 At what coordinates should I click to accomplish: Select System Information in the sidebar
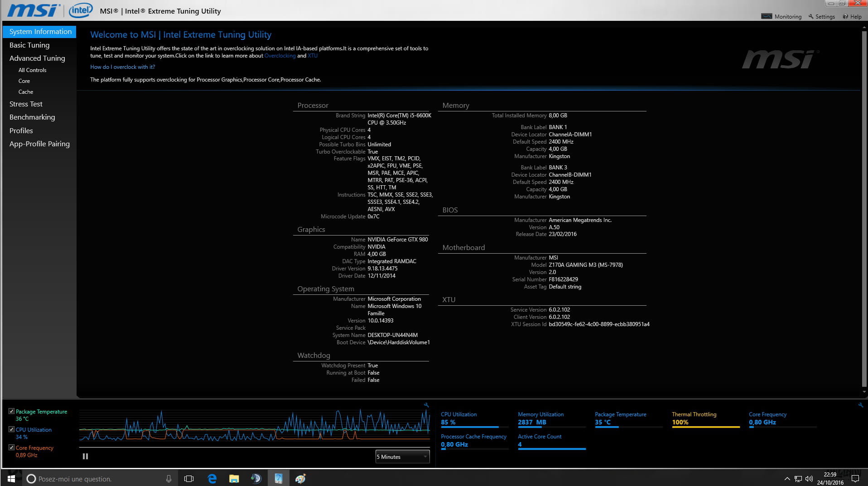(x=40, y=32)
